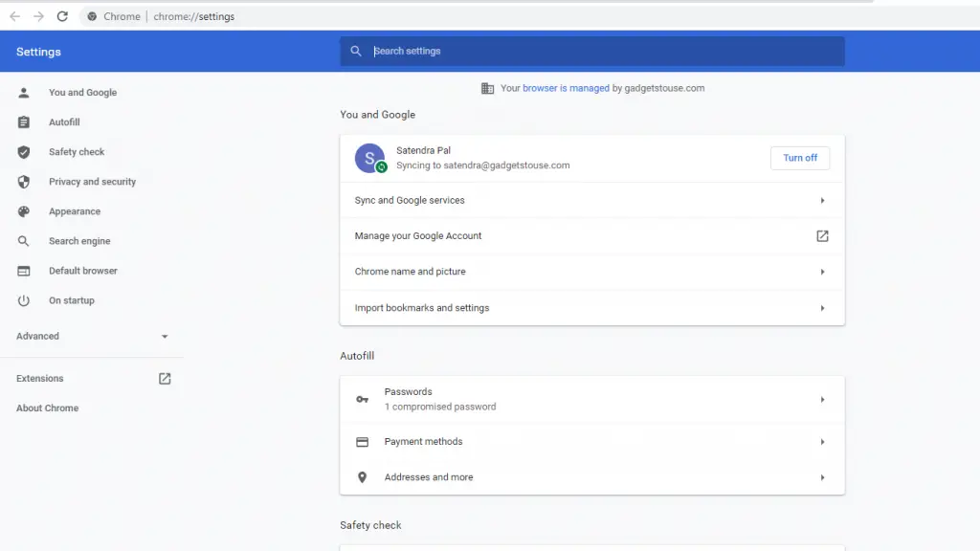Click the Safety check shield icon
The image size is (980, 551).
24,152
